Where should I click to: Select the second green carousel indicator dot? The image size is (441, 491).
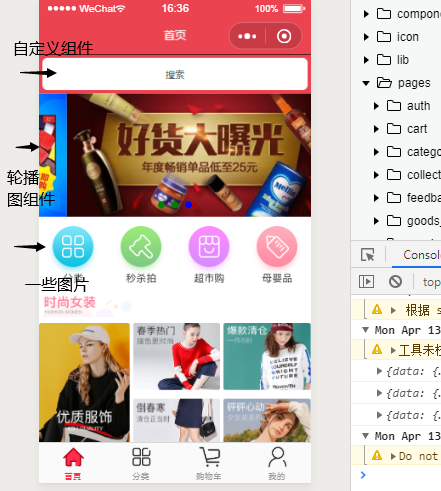tap(175, 205)
